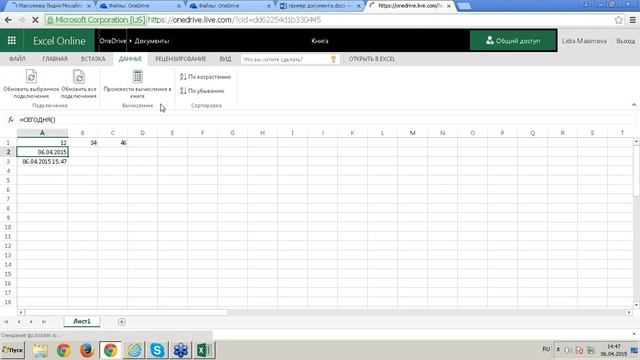Open Firefox from the taskbar

pyautogui.click(x=87, y=350)
